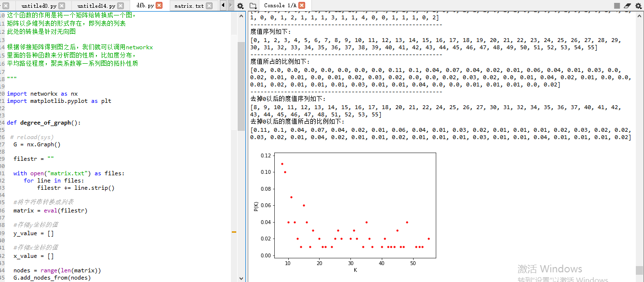Click the '去掉0以后的度值所占的比例如下:' console heading

tap(298, 122)
